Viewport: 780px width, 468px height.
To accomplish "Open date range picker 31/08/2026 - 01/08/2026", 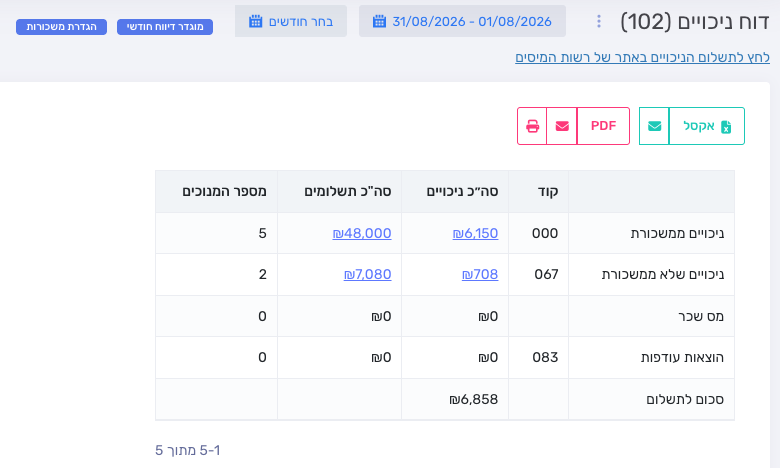I will 462,21.
